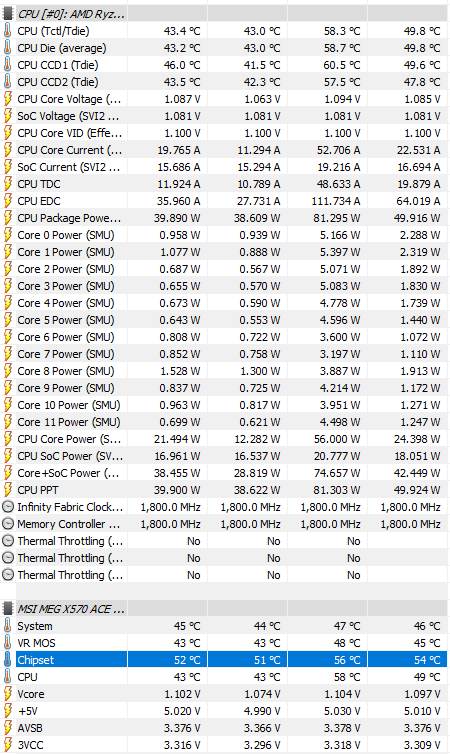Image resolution: width=450 pixels, height=754 pixels.
Task: Click the round icon of first Thermal Throttling row
Action: 8,541
